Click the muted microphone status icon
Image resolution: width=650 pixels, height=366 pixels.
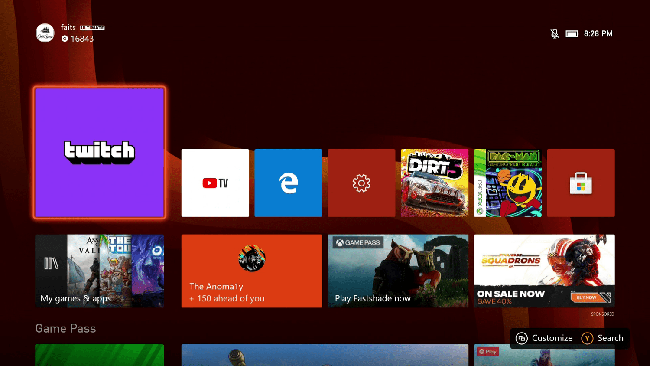[554, 34]
